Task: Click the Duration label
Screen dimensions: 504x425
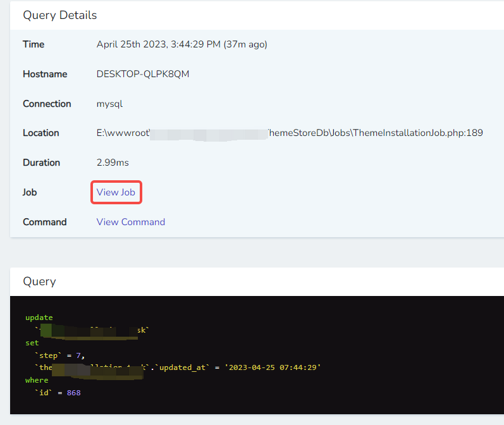Action: click(42, 163)
